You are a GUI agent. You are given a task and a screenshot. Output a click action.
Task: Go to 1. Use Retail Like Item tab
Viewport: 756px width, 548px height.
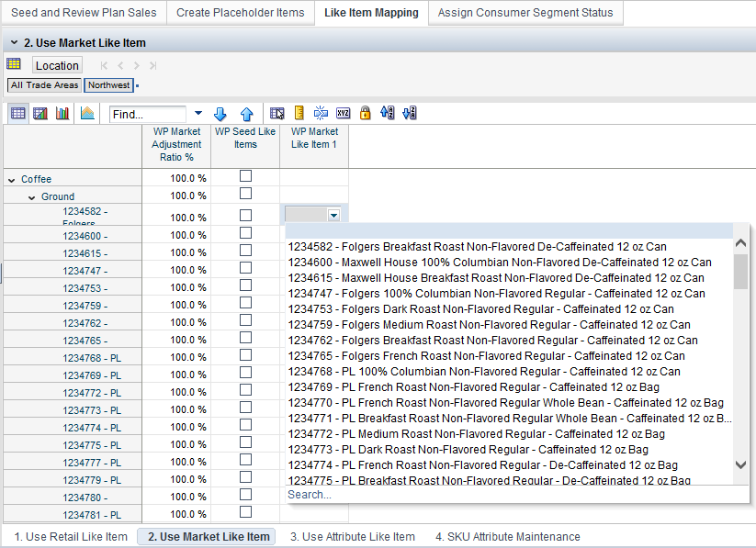71,536
